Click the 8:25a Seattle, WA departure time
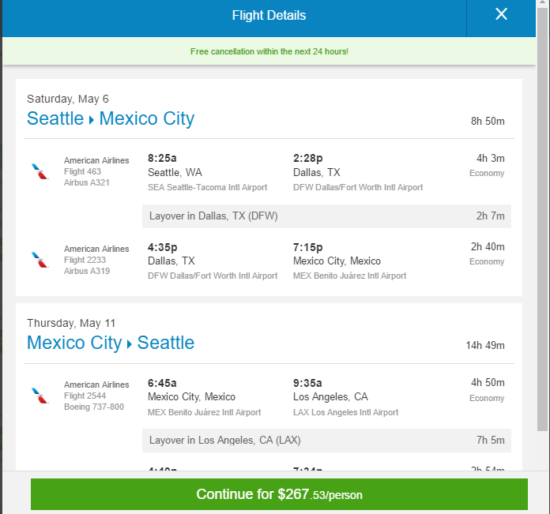This screenshot has height=514, width=550. coord(162,158)
